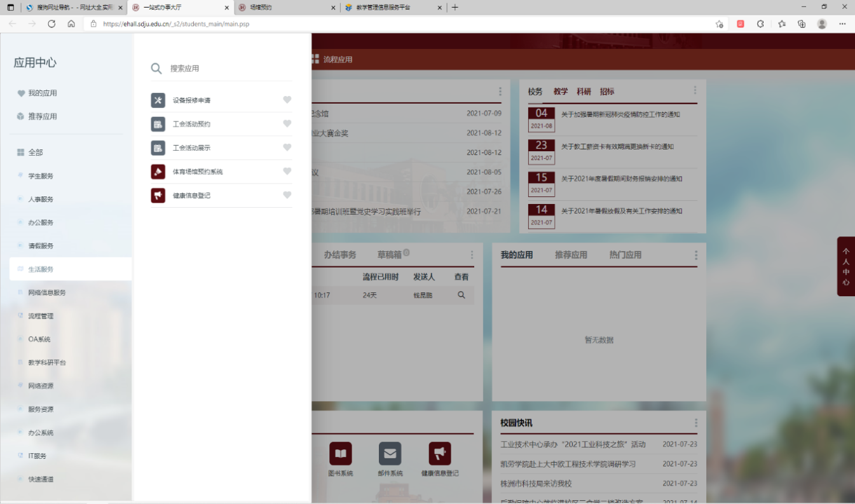Open the 个人中心 side button
Image resolution: width=855 pixels, height=504 pixels.
click(x=845, y=266)
